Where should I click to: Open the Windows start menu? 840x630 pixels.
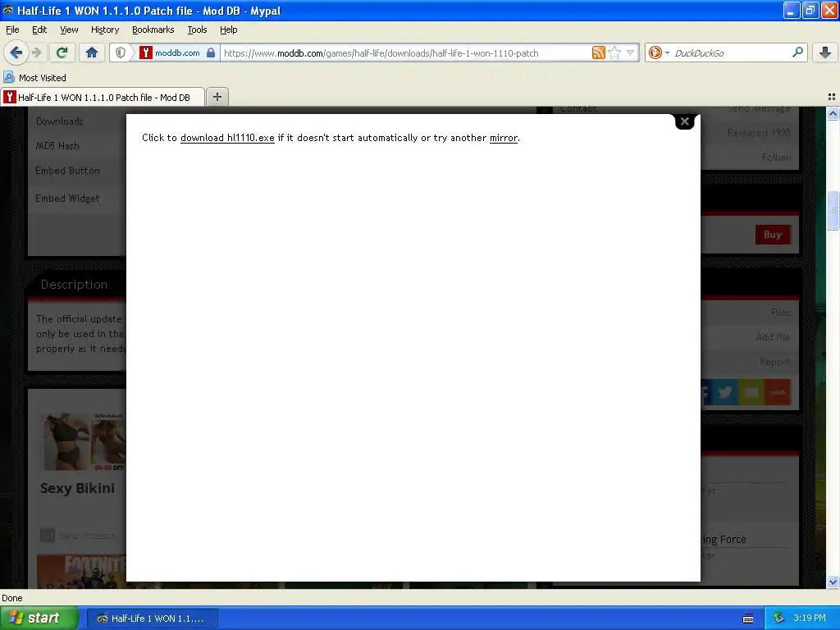[x=39, y=618]
